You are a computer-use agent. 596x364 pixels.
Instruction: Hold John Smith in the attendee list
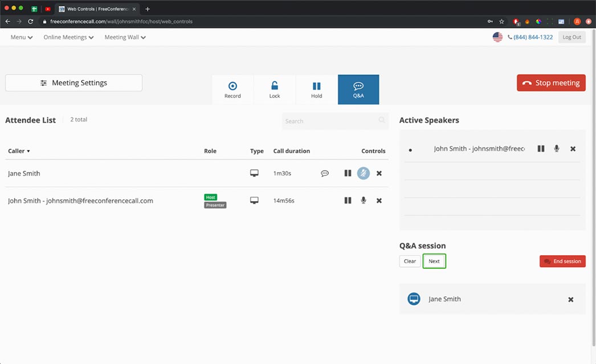348,201
